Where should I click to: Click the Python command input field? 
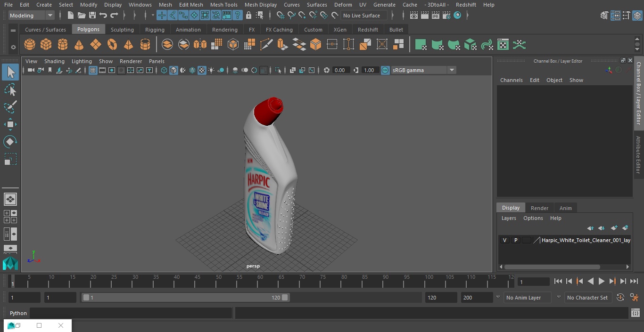[x=131, y=313]
